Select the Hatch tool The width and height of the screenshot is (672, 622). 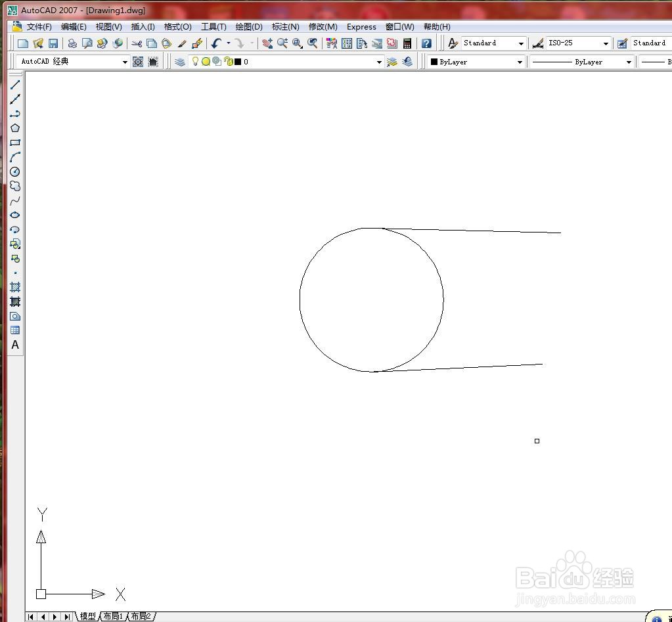(x=15, y=287)
